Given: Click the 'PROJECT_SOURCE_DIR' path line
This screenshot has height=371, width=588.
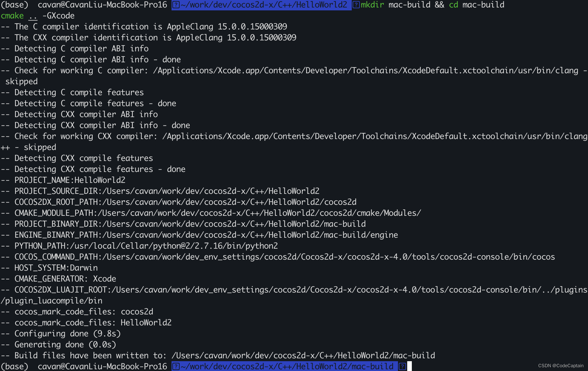Looking at the screenshot, I should point(160,191).
